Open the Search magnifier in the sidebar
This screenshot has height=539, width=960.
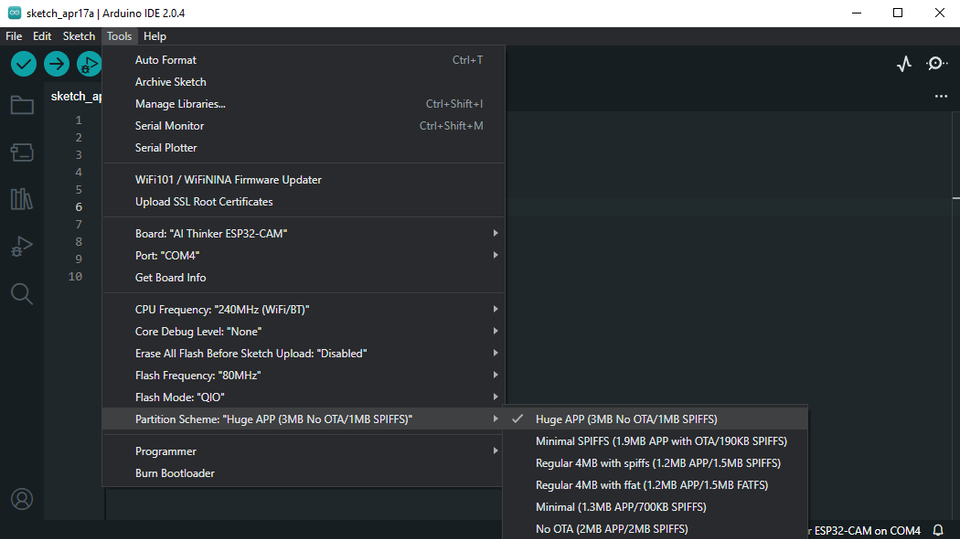tap(21, 293)
